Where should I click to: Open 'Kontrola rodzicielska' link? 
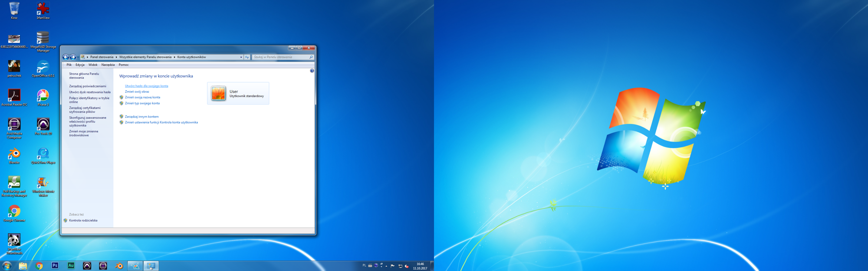83,221
